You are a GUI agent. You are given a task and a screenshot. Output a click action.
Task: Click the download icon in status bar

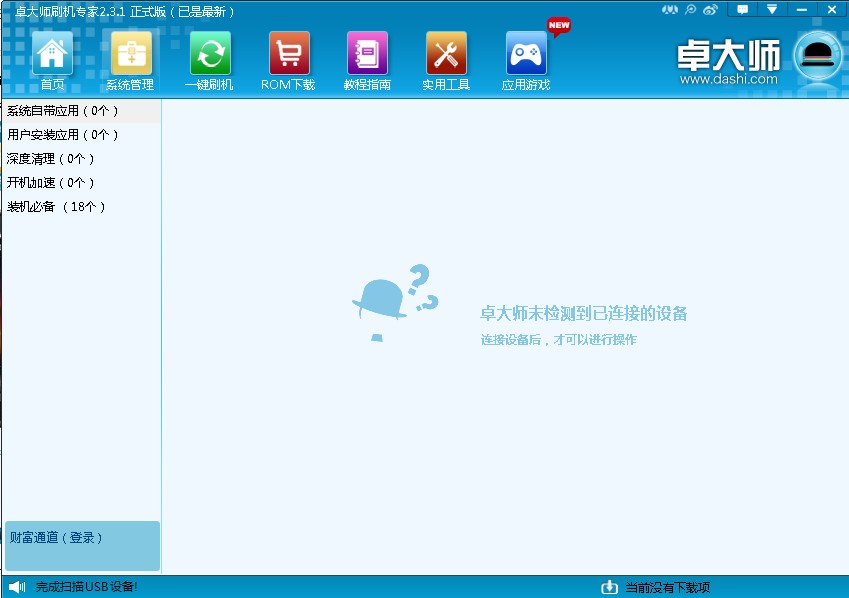(x=610, y=588)
